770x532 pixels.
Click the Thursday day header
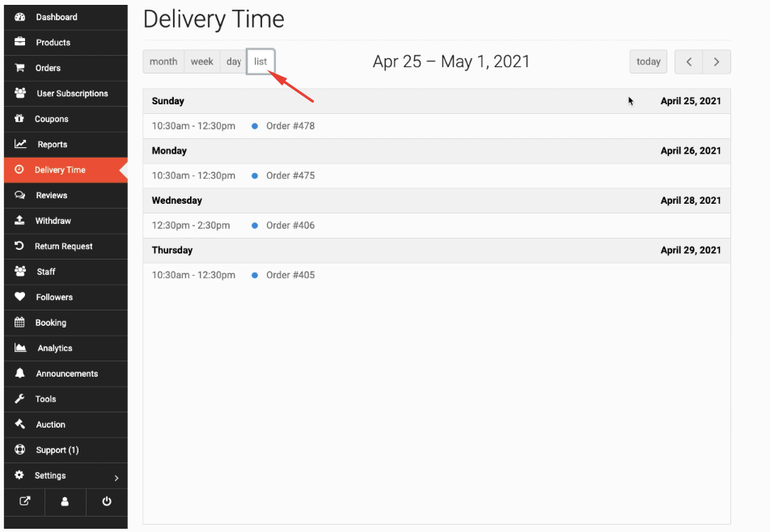pyautogui.click(x=171, y=250)
